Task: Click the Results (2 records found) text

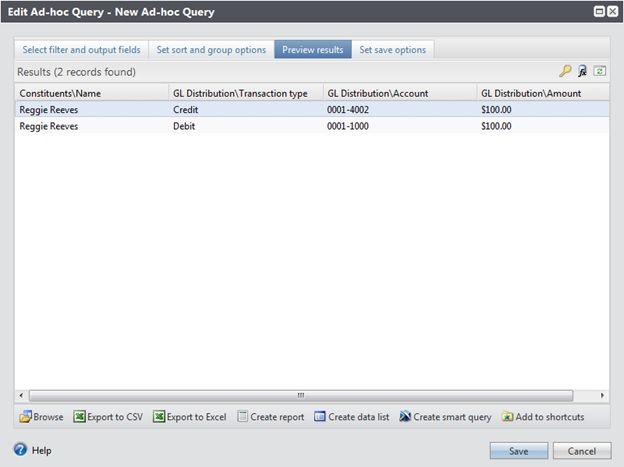Action: [x=76, y=72]
